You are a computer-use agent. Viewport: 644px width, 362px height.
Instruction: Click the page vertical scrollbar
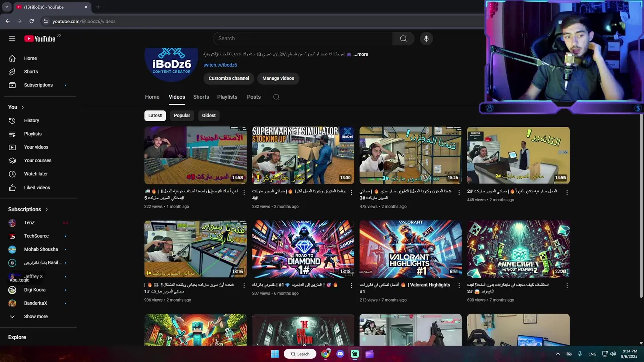pyautogui.click(x=641, y=206)
